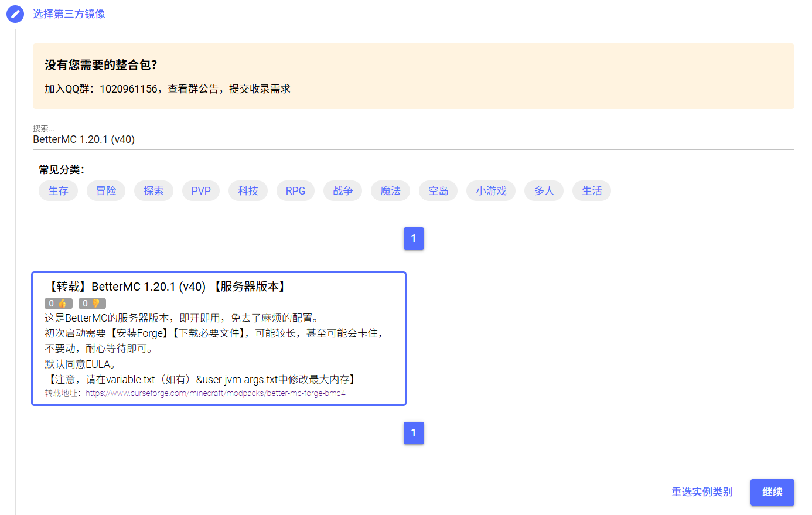
Task: Click the 默认同意EULA。 description line
Action: (80, 364)
